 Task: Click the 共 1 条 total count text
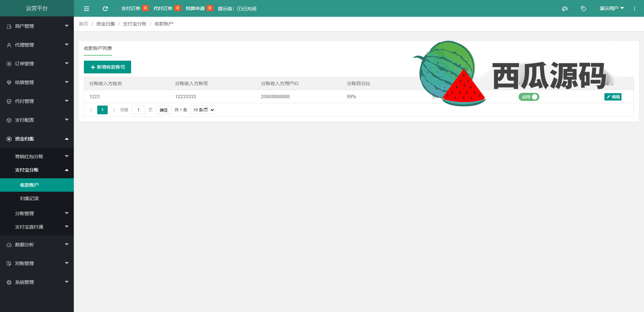(x=181, y=110)
